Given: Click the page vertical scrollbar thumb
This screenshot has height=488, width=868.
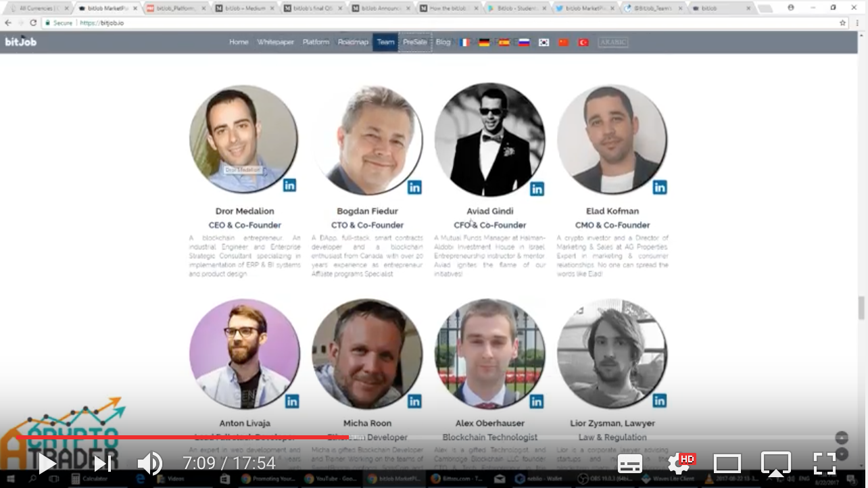Looking at the screenshot, I should 861,308.
